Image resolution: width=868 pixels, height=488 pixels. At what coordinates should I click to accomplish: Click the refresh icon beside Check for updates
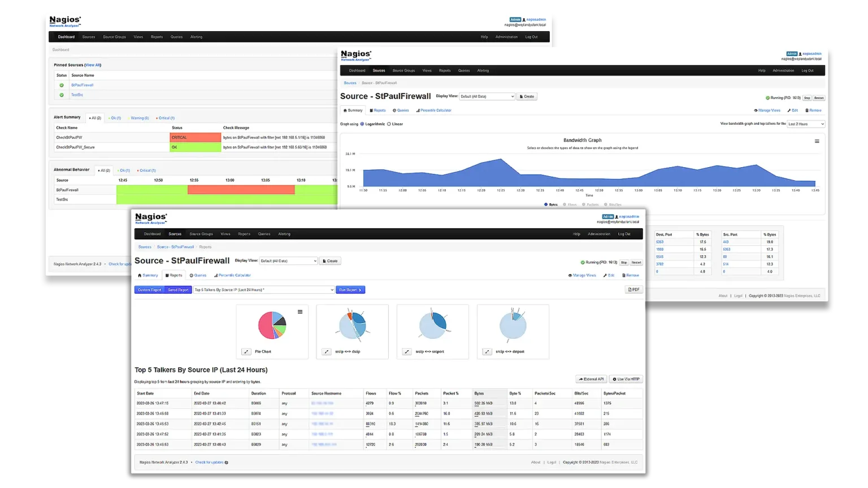coord(227,462)
